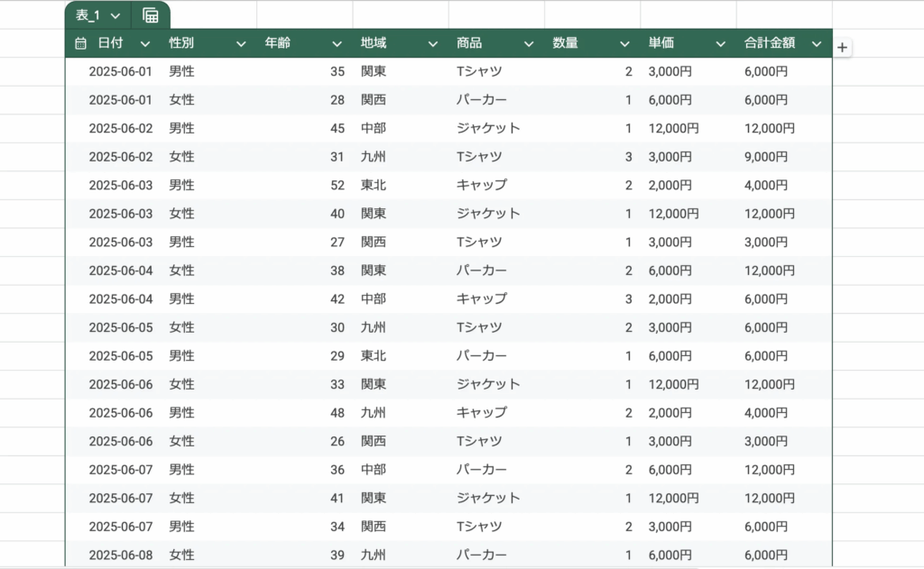Select the 合計金額 column header label
This screenshot has width=924, height=569.
pyautogui.click(x=770, y=43)
